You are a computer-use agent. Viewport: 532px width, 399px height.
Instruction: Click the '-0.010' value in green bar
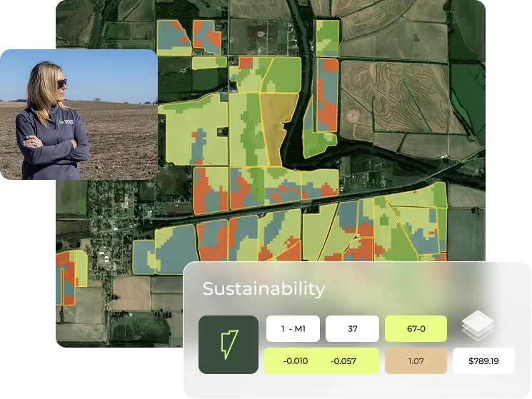pos(295,361)
